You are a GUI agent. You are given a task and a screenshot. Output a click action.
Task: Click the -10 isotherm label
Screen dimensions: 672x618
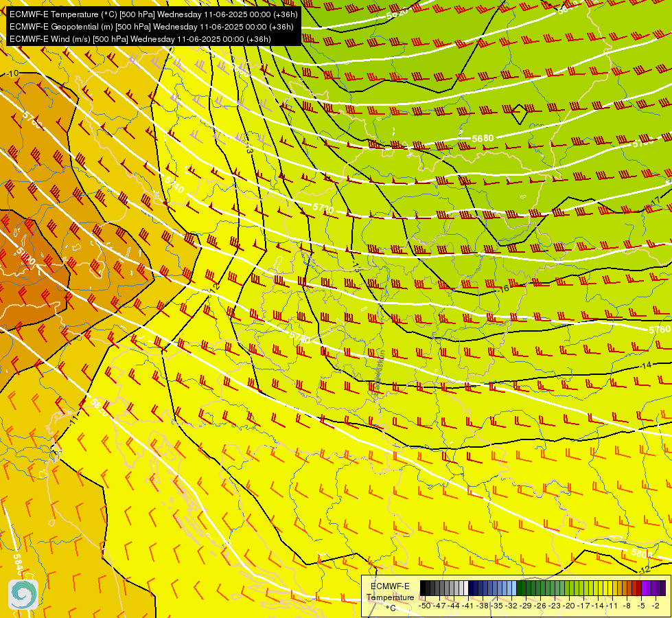13,73
